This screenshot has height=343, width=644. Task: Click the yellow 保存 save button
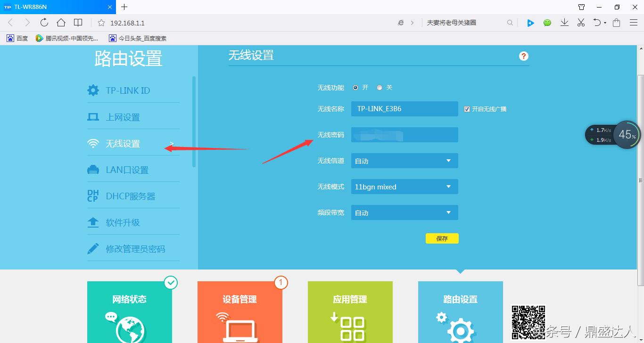pos(442,238)
